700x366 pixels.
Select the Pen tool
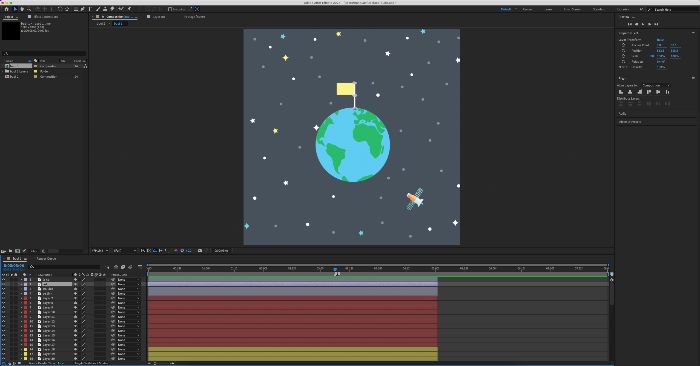(x=83, y=9)
